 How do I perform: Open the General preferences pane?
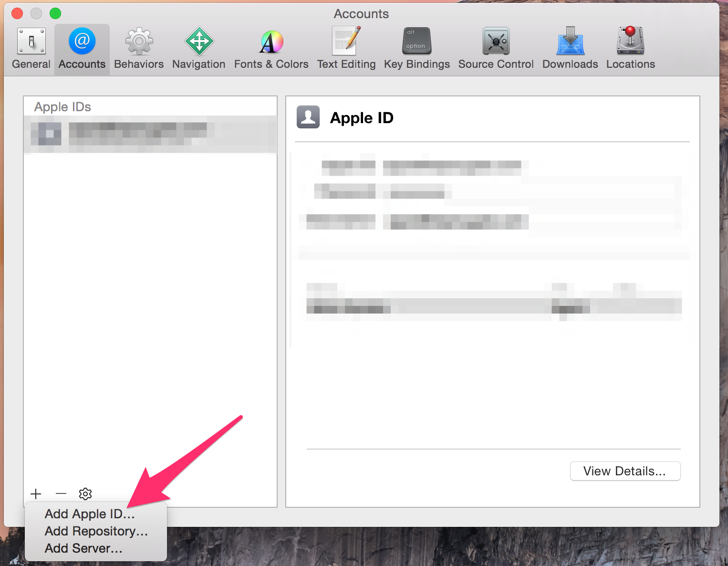[31, 48]
